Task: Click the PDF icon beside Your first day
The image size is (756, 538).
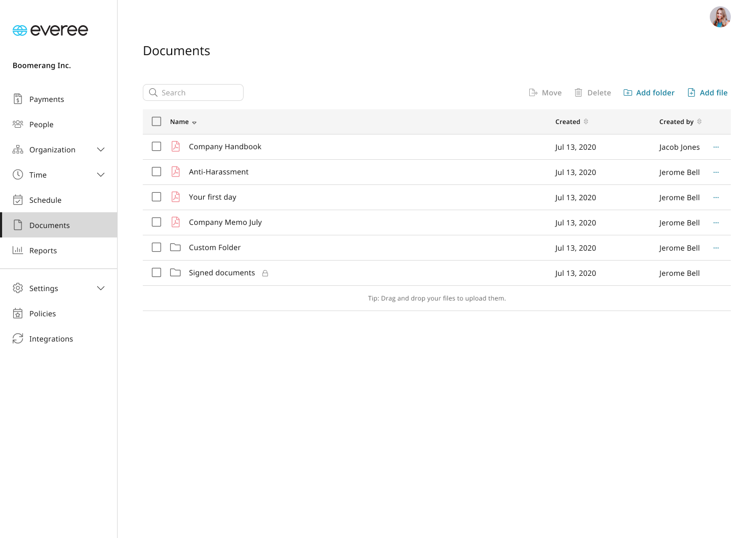Action: click(x=176, y=197)
